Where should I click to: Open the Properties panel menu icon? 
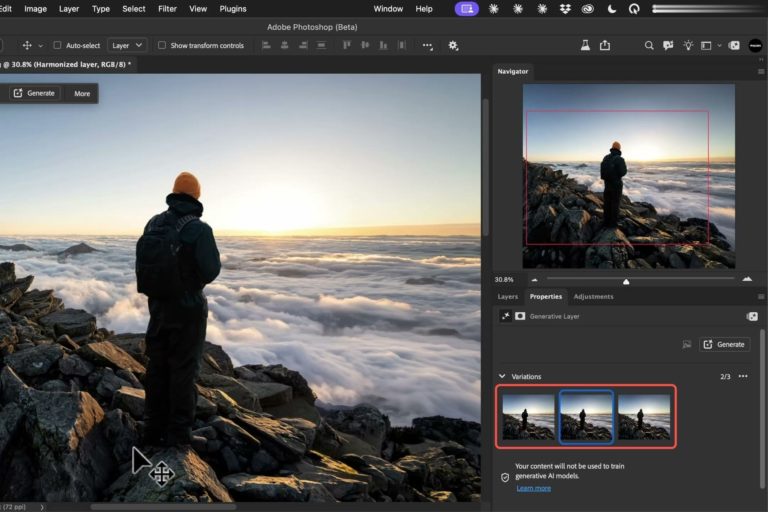click(x=761, y=296)
